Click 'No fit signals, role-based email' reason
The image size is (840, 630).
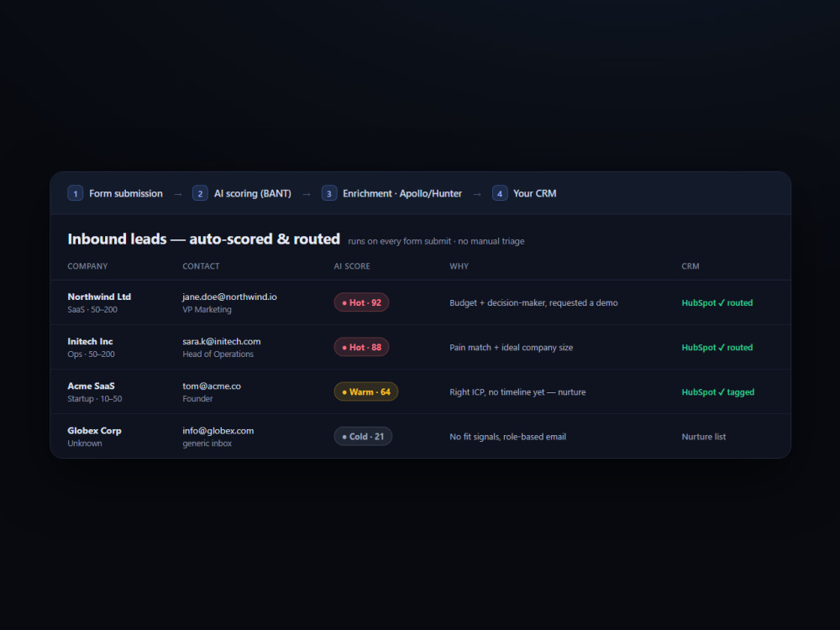508,437
